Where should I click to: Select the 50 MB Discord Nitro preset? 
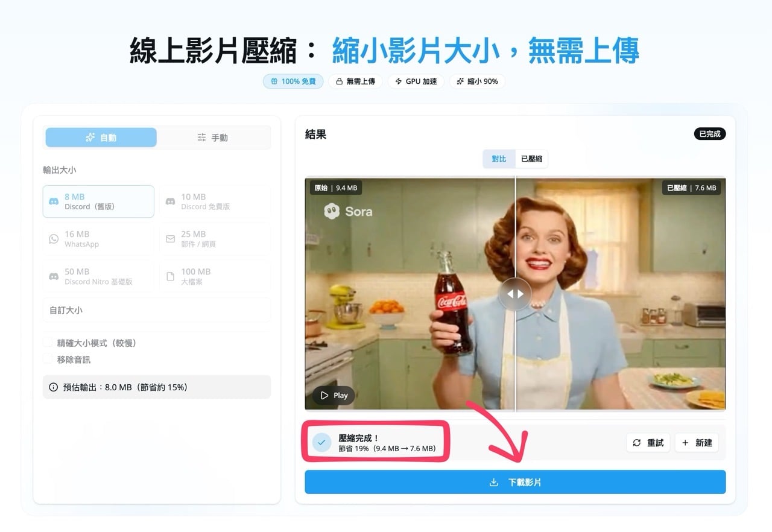(98, 276)
